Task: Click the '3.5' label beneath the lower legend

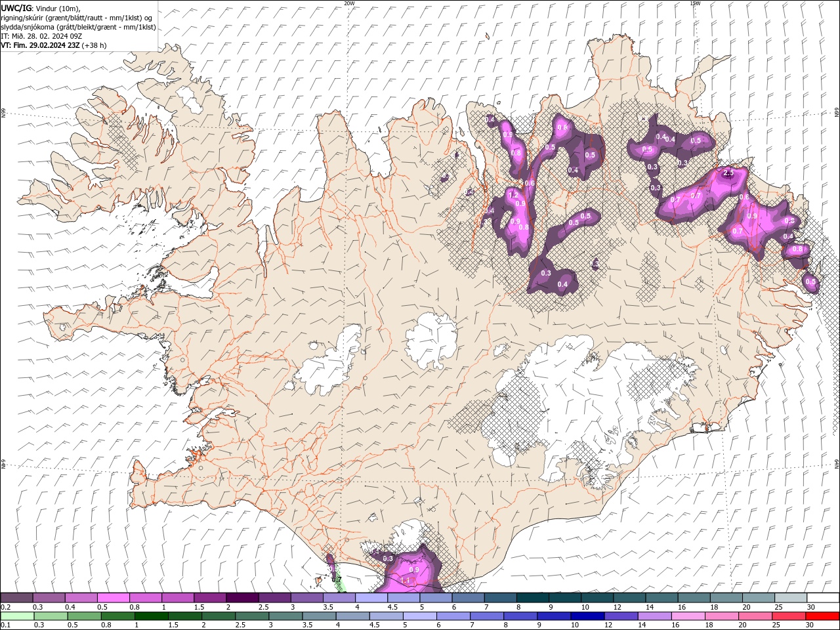Action: tap(307, 625)
